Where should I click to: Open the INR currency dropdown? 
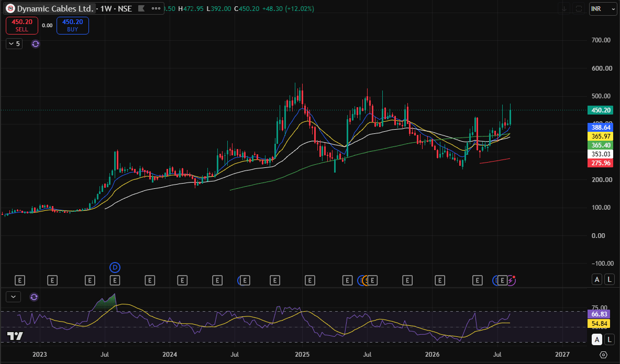tap(603, 9)
